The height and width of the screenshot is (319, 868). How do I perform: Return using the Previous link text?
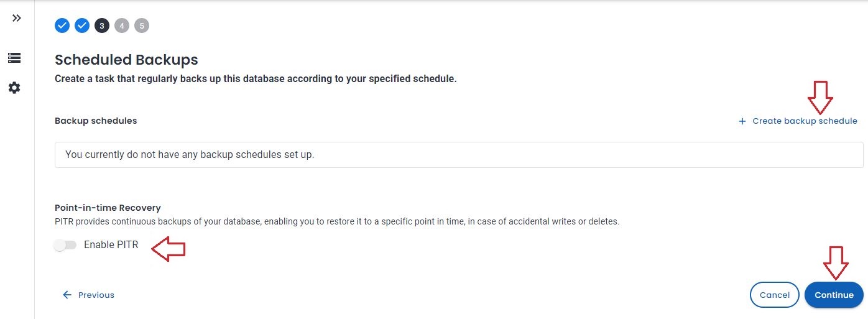click(96, 295)
